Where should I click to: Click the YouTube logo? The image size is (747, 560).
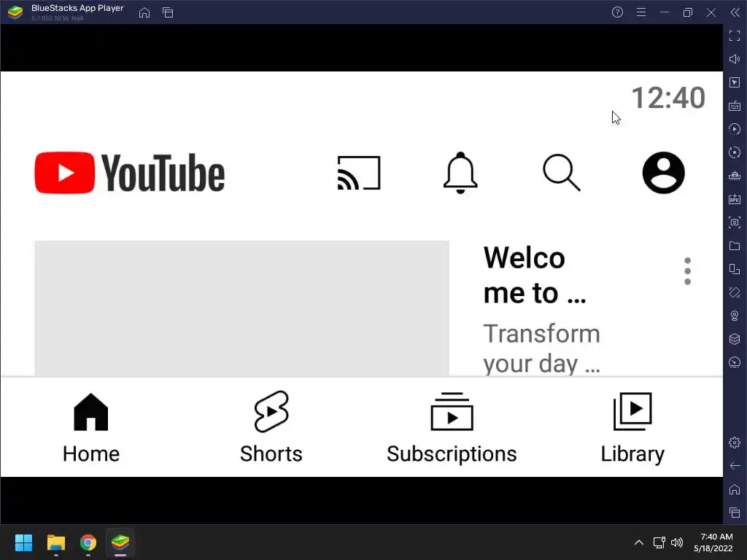(x=130, y=173)
